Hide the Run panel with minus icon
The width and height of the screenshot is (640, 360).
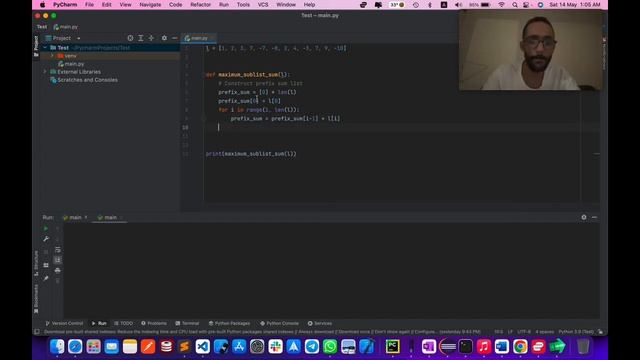(x=594, y=217)
